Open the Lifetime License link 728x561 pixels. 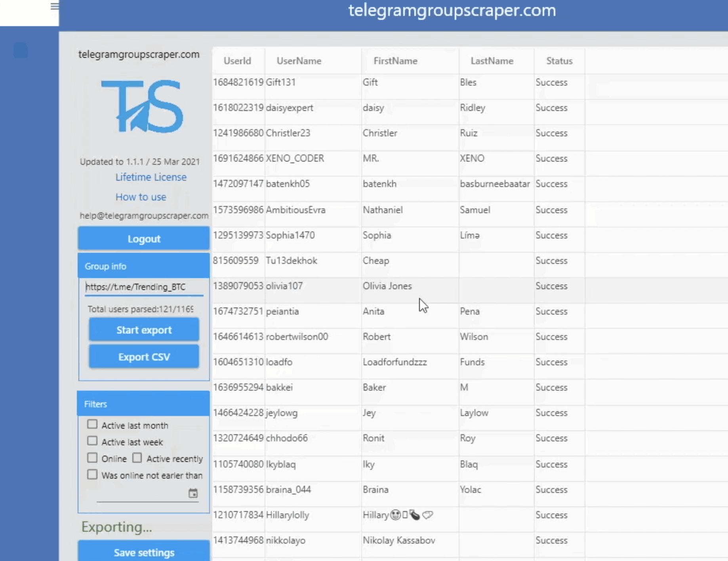click(x=151, y=177)
